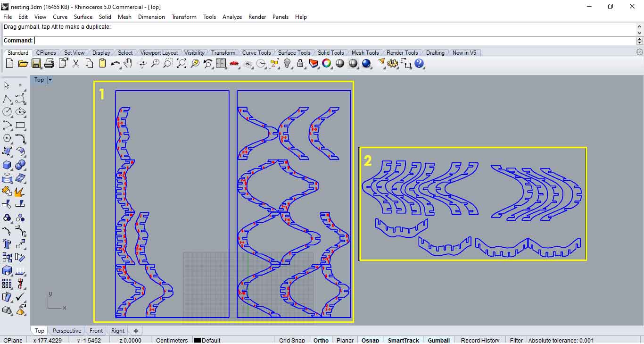Click the check mark icon in sidebar

pyautogui.click(x=20, y=297)
